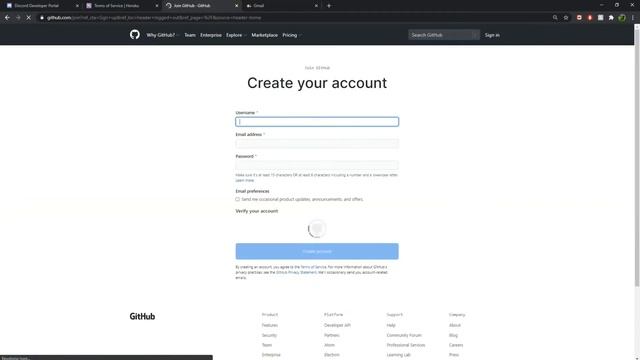Viewport: 640px width, 360px height.
Task: Click the Create account button
Action: coord(317,251)
